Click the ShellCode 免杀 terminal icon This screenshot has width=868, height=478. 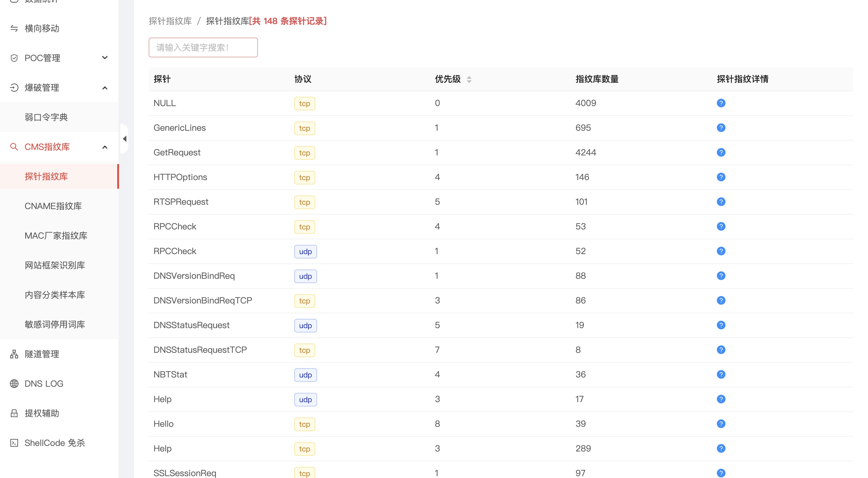(x=14, y=443)
